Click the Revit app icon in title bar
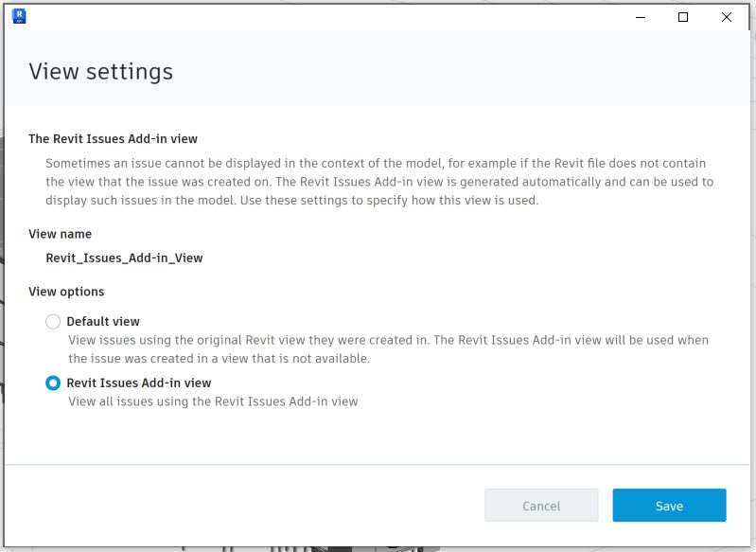This screenshot has width=756, height=552. [19, 16]
